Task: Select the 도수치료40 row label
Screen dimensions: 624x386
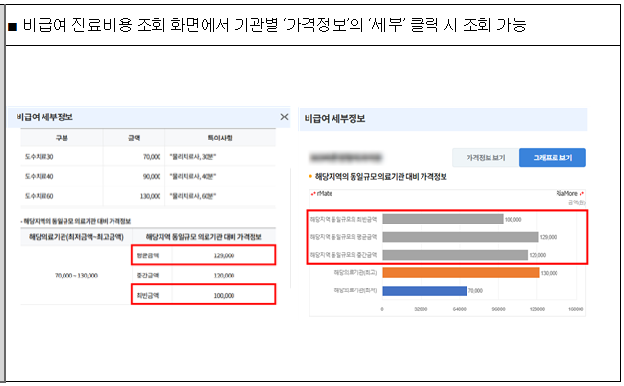Action: (39, 176)
